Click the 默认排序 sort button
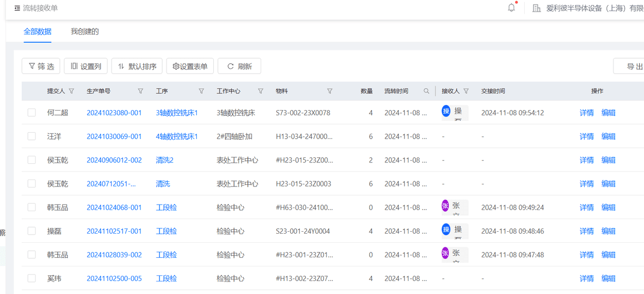Screen dimensions: 644x294 [x=137, y=66]
